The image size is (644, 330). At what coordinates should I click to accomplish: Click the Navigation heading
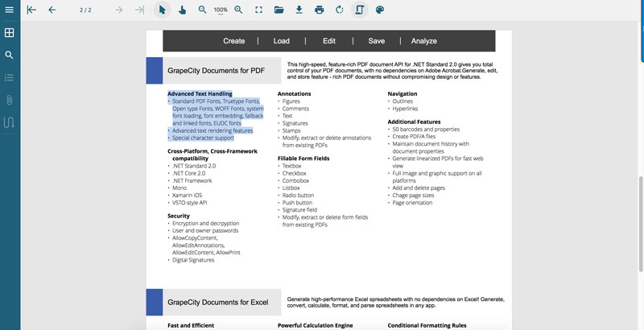(402, 93)
